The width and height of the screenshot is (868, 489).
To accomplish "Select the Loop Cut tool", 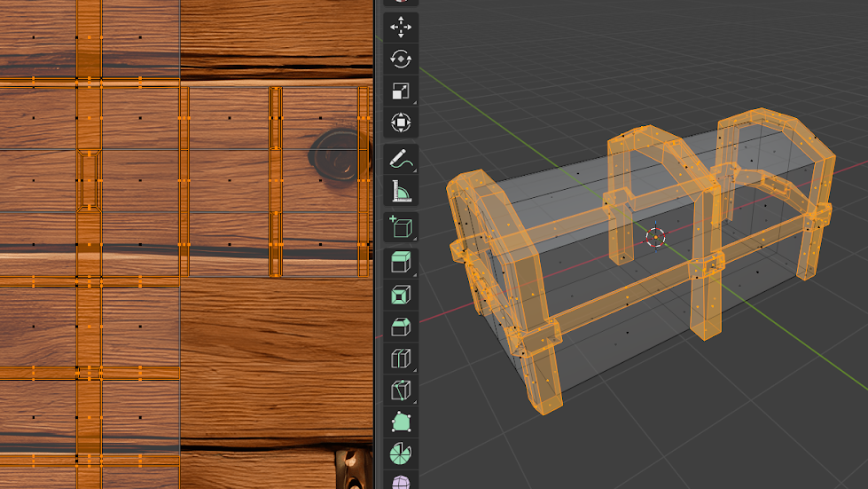I will [x=401, y=359].
